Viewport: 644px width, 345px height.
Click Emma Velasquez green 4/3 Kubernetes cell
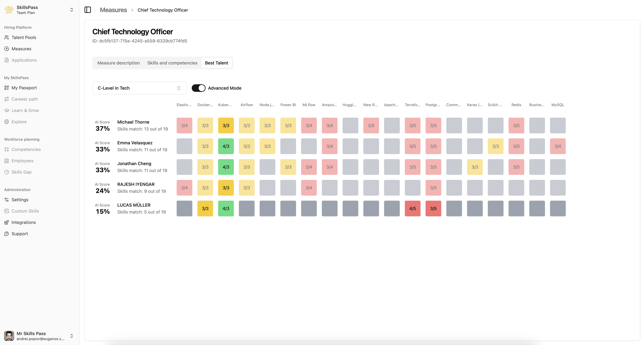tap(226, 146)
